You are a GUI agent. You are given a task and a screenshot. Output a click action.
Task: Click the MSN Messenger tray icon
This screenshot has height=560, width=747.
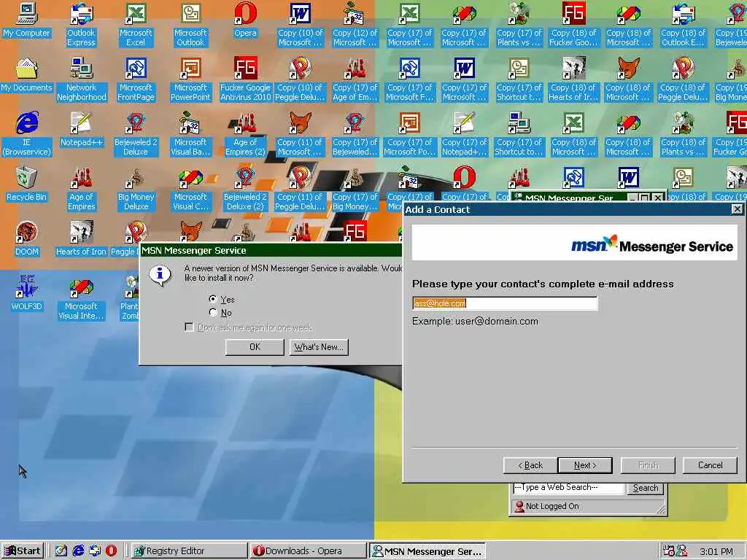point(682,551)
